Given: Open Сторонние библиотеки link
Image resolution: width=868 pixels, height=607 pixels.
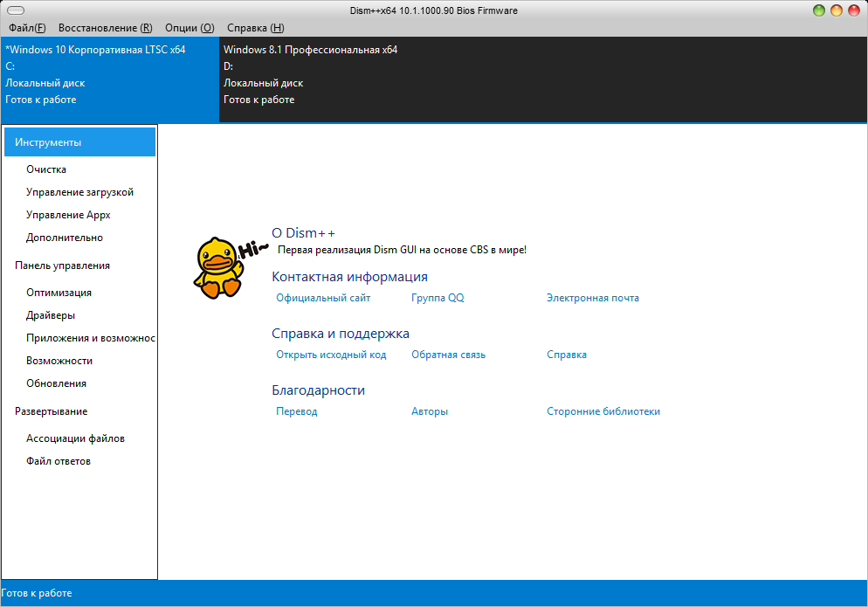Looking at the screenshot, I should 603,411.
